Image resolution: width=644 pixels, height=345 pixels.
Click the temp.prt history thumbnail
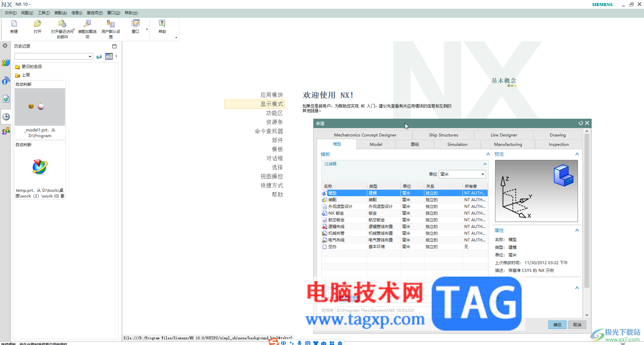click(x=40, y=167)
